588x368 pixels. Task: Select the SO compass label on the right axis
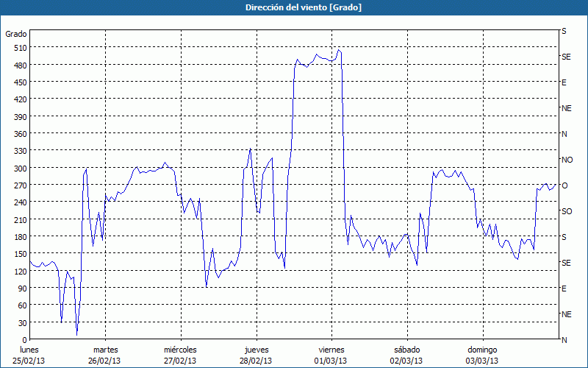tap(566, 211)
